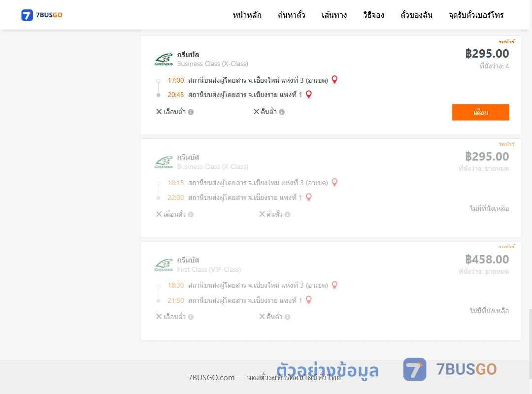Open map pin for 22:00 arrival station

click(309, 197)
